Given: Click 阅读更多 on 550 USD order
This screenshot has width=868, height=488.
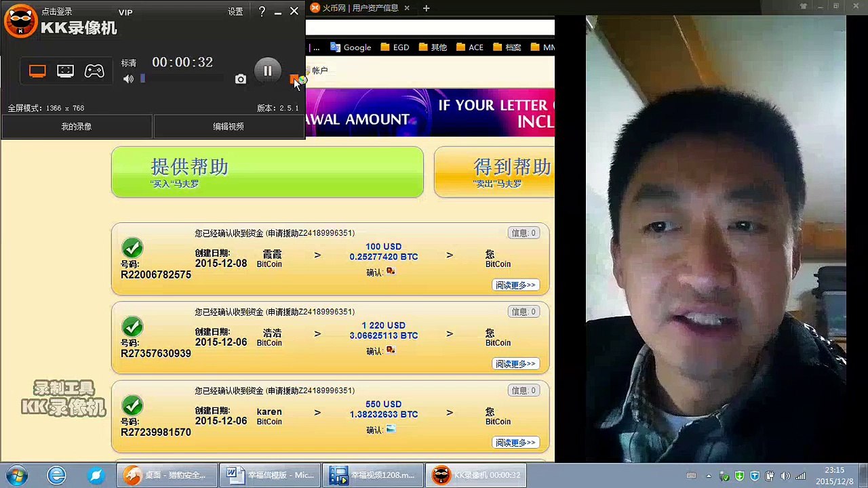Looking at the screenshot, I should tap(515, 443).
